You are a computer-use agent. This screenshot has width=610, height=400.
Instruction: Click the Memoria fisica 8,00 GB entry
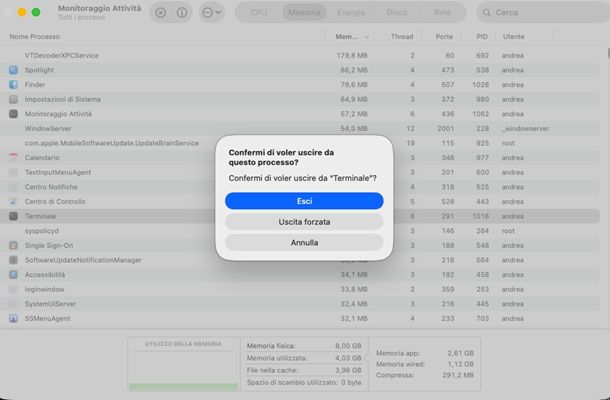pos(304,346)
